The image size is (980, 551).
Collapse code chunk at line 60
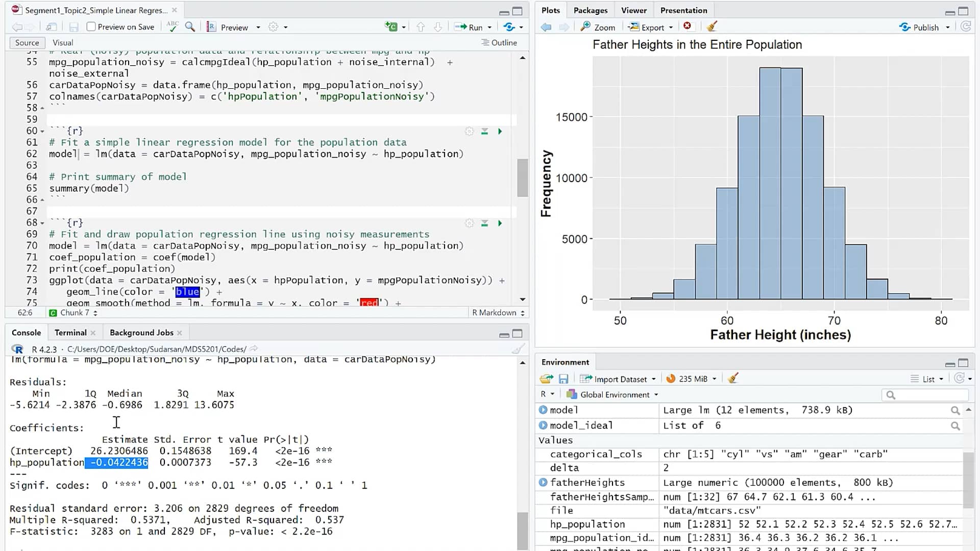[42, 131]
